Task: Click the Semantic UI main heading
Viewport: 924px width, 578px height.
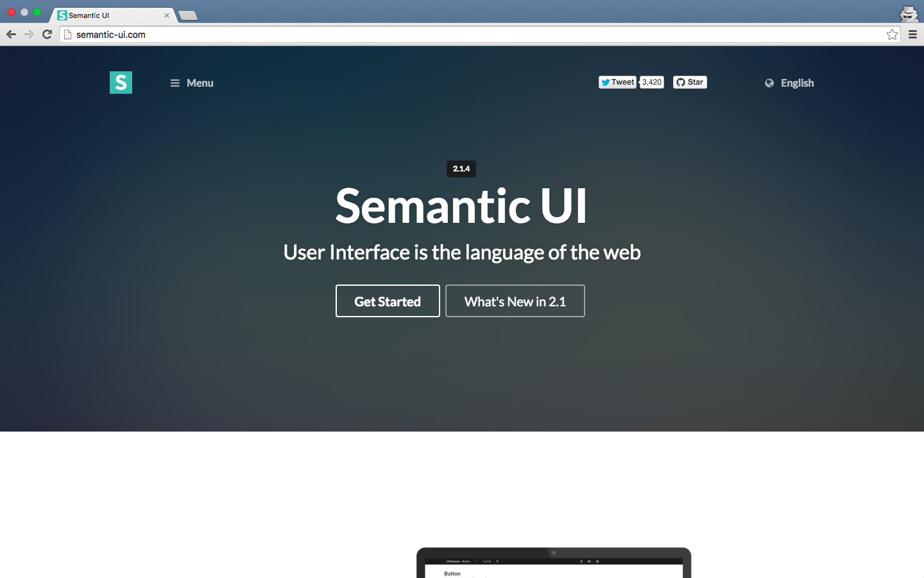Action: point(461,206)
